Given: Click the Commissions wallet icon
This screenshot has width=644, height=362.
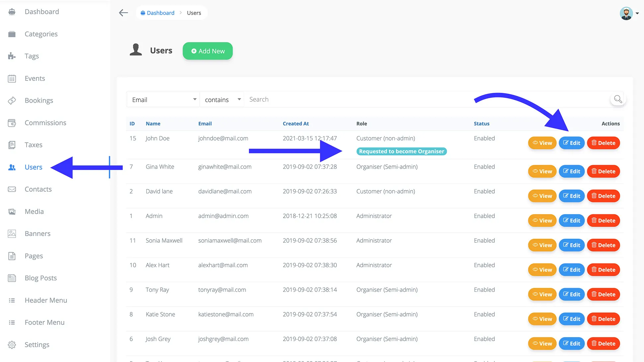Looking at the screenshot, I should [x=12, y=123].
